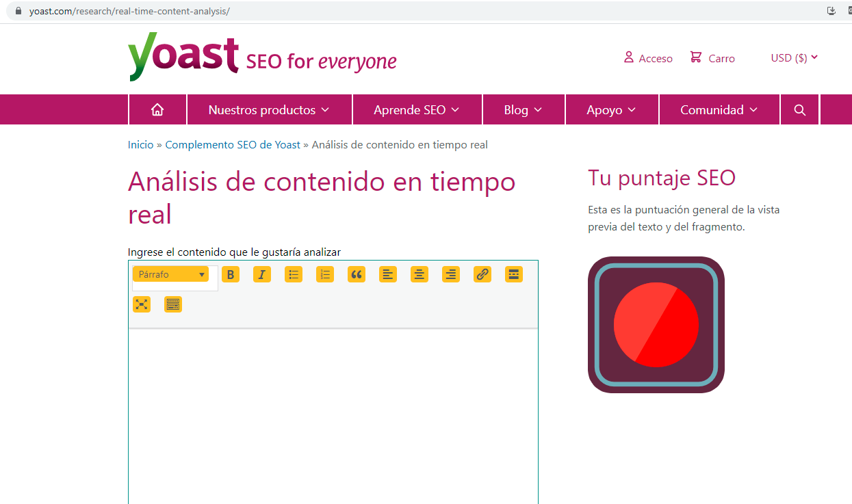This screenshot has width=852, height=504.
Task: Open the Acceso login link
Action: [x=648, y=58]
